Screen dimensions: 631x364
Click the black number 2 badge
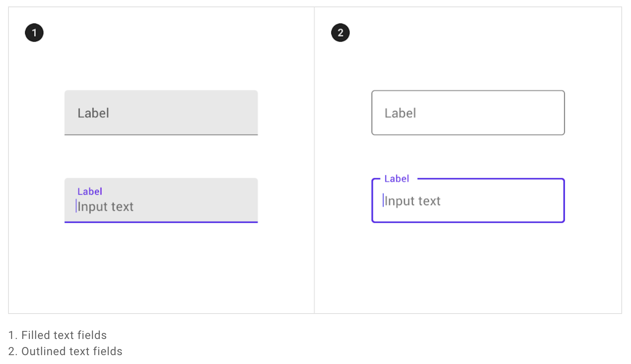click(x=341, y=33)
